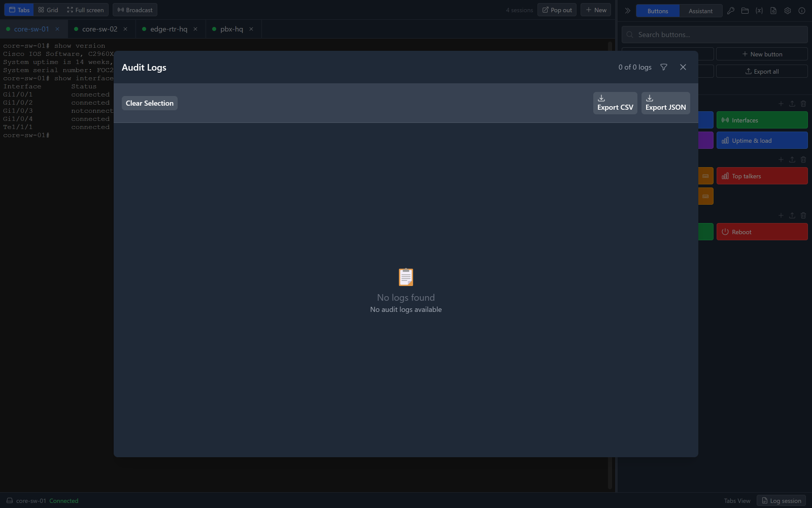Open the info icon in side panel

pos(802,11)
